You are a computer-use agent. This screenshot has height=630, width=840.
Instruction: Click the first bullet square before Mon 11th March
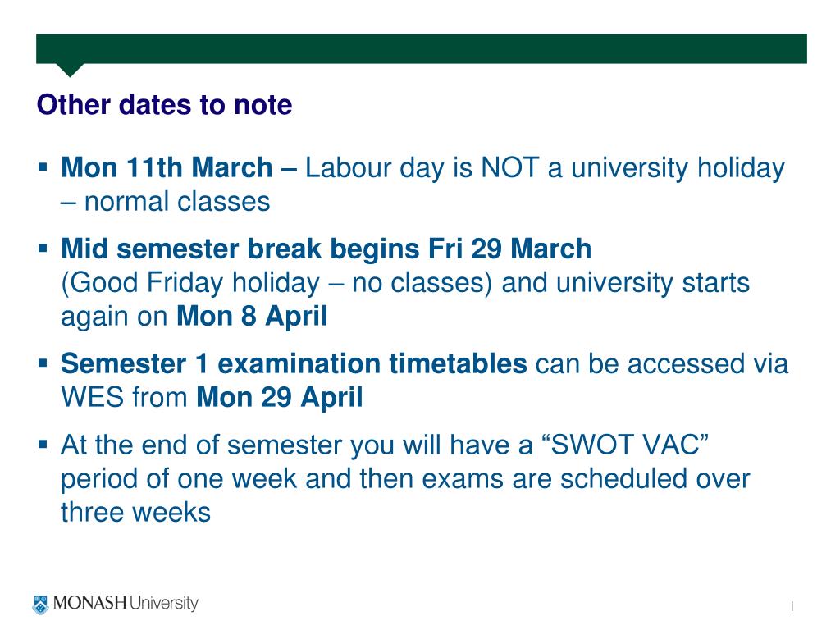43,167
